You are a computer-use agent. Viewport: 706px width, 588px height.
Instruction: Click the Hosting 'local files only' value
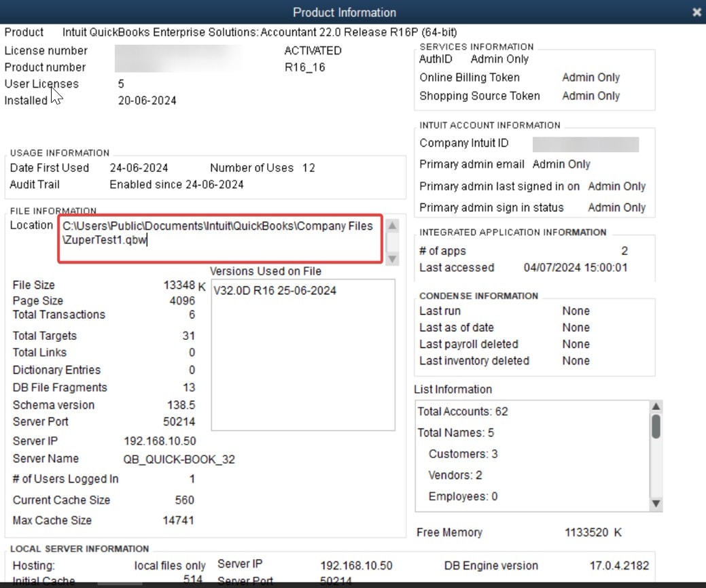[170, 566]
